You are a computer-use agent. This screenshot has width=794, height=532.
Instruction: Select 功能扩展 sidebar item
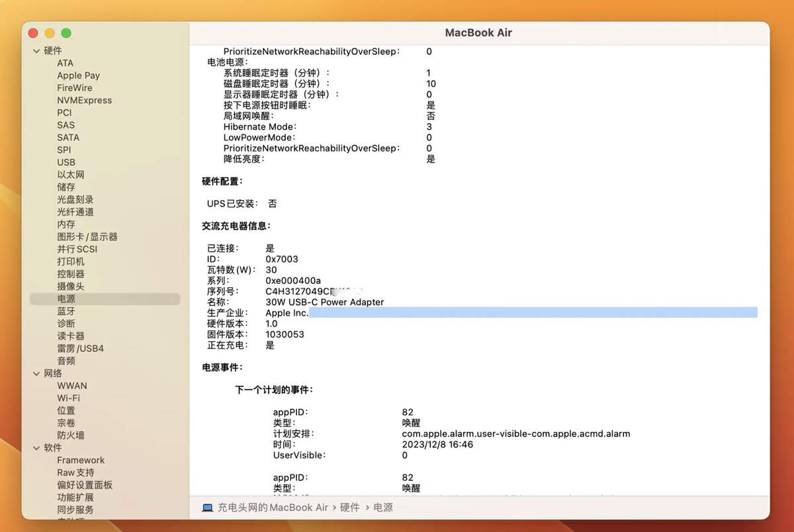(x=75, y=498)
